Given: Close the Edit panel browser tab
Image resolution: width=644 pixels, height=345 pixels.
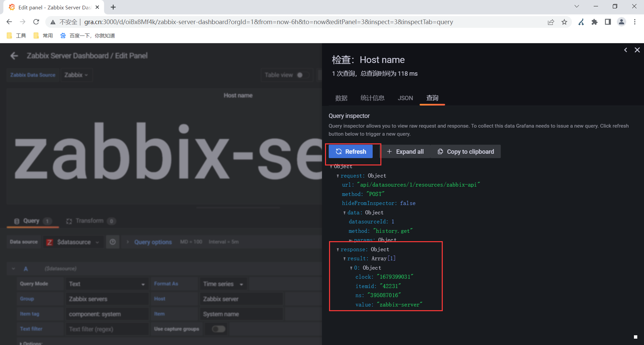Looking at the screenshot, I should [97, 7].
